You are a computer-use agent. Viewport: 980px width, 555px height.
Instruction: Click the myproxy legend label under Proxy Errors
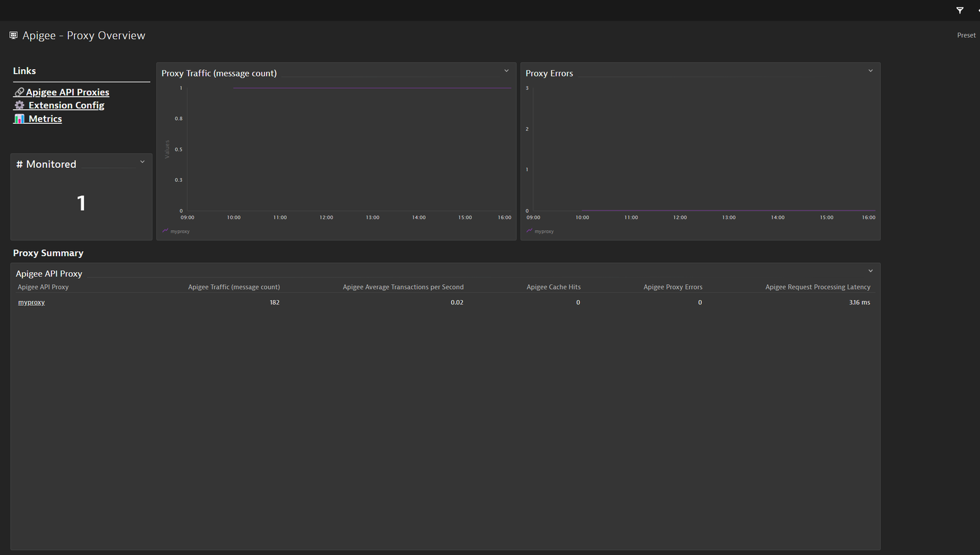[x=544, y=232]
